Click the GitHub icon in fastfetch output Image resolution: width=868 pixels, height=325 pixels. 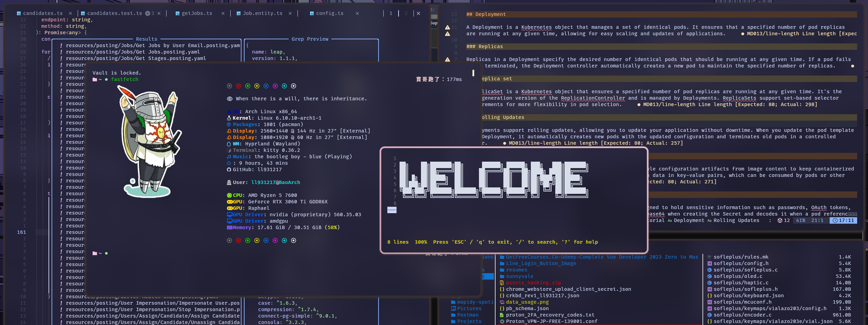(229, 169)
